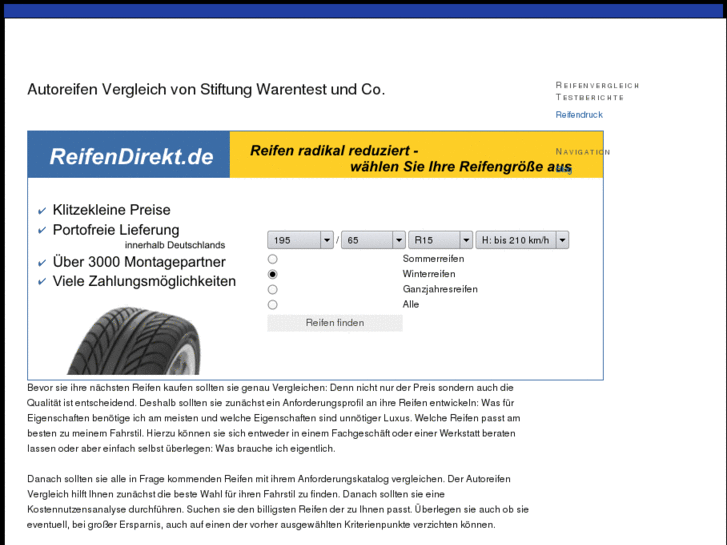Viewport: 727px width, 545px height.
Task: Click the paragraph starting 'Danach sollten sie alle'
Action: pyautogui.click(x=278, y=502)
